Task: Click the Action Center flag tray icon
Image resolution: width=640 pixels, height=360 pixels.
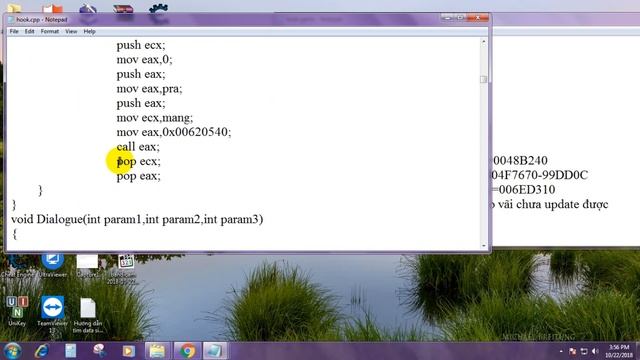Action: point(573,351)
